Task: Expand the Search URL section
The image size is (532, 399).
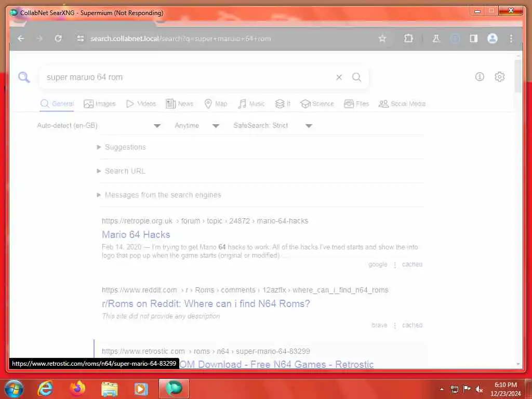Action: (x=122, y=171)
